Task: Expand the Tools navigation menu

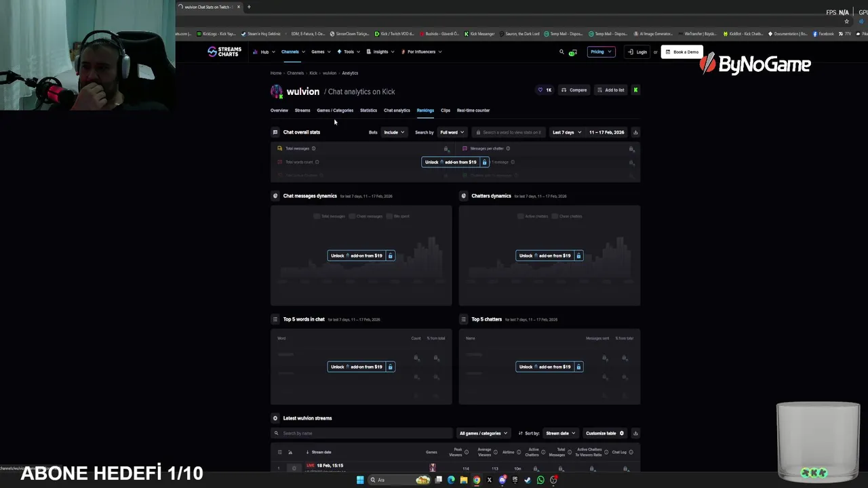Action: tap(349, 52)
